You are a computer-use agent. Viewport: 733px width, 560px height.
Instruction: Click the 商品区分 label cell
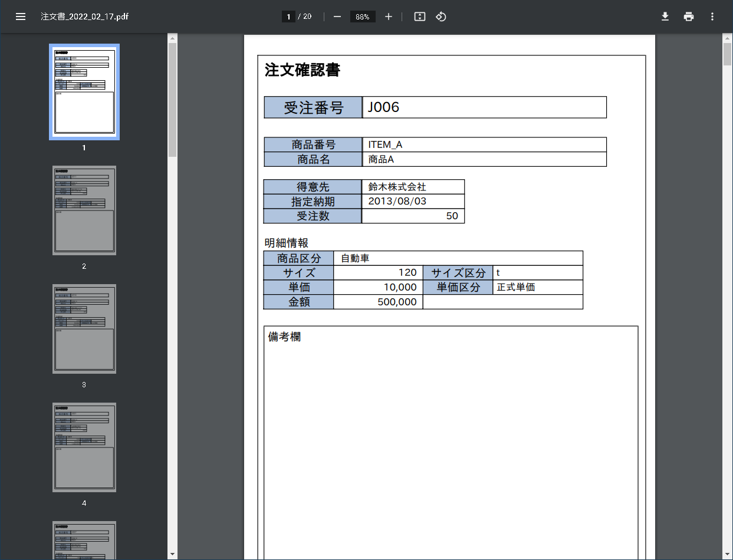tap(298, 258)
